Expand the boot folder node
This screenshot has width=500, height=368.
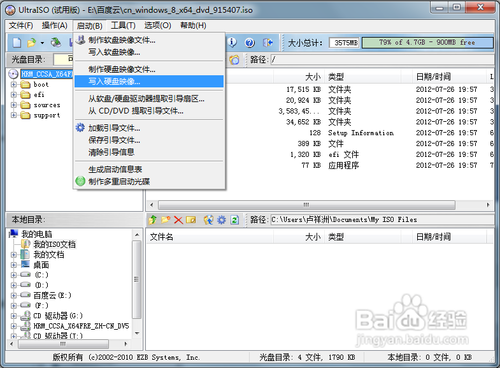(13, 85)
